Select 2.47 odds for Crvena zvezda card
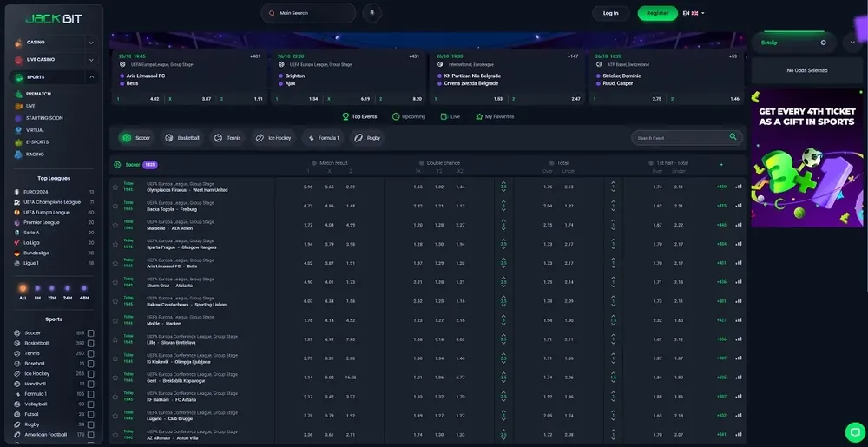868x447 pixels. tap(544, 99)
